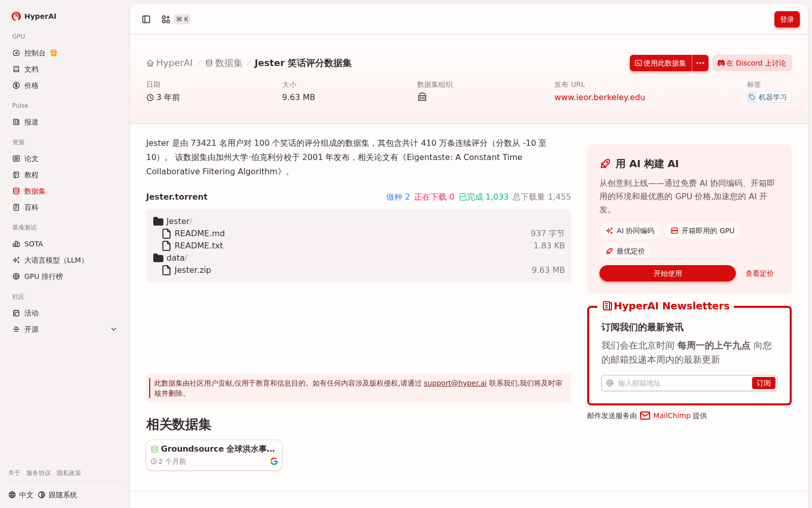
Task: Click the README.md file icon
Action: [166, 233]
